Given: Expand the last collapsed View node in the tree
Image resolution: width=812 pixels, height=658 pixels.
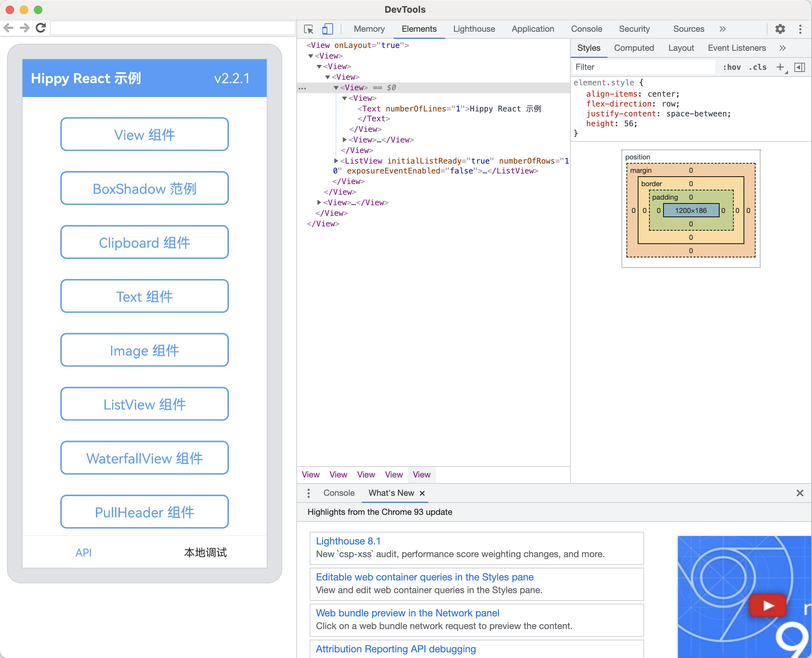Looking at the screenshot, I should point(319,203).
